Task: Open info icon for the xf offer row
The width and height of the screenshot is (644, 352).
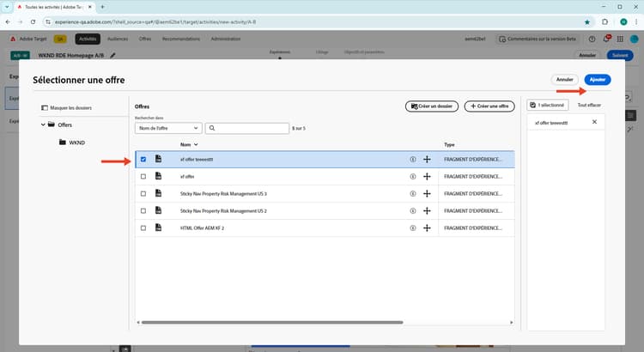Action: [413, 177]
